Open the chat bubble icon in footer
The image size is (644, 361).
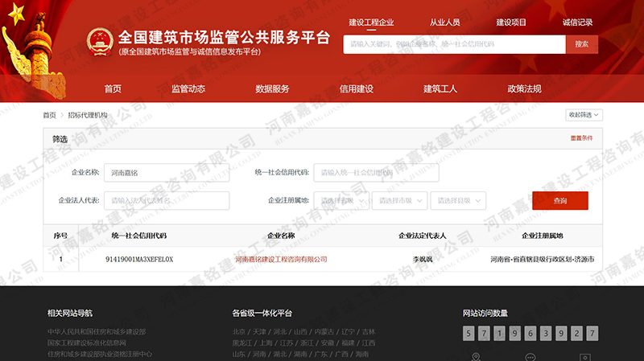click(530, 357)
